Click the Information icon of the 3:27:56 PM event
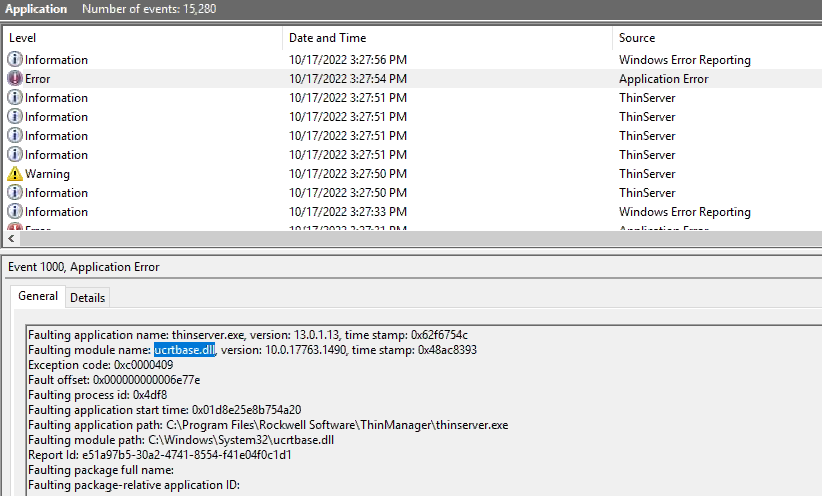 15,60
